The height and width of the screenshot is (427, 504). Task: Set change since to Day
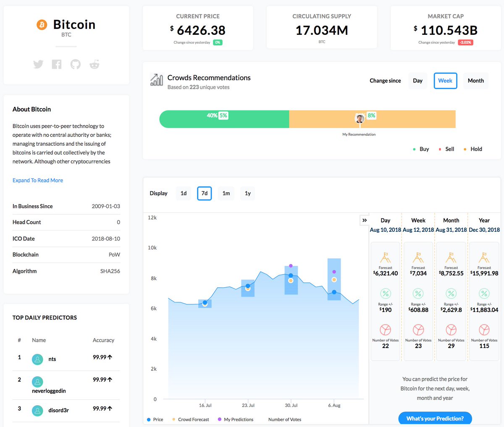(417, 81)
